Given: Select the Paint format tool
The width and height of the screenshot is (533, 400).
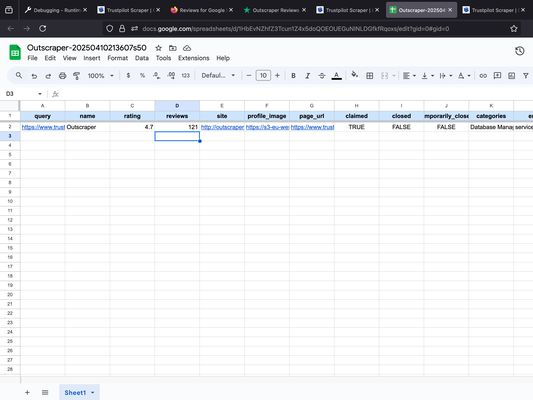Looking at the screenshot, I should [x=76, y=76].
